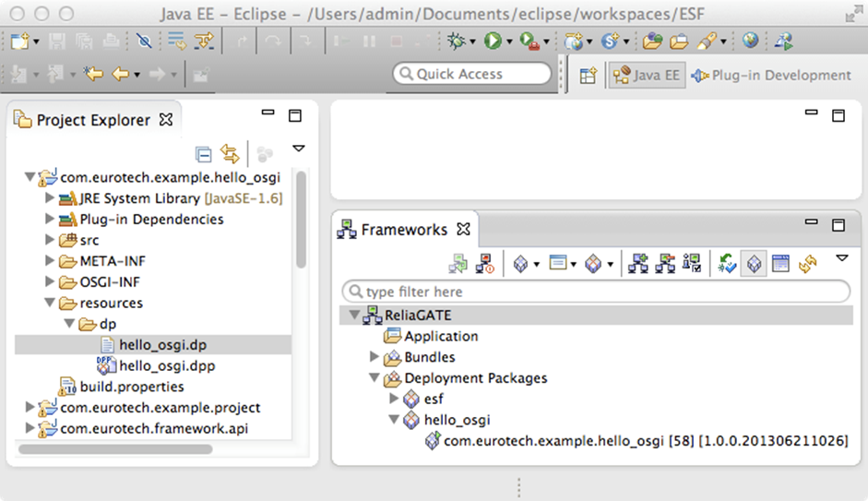
Task: Click the Open Web Browser globe icon
Action: 751,41
